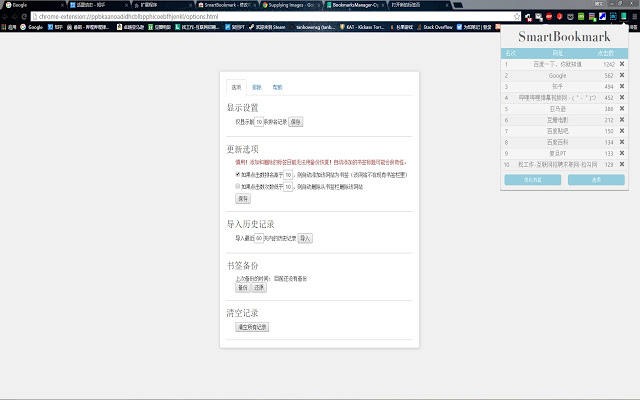
Task: Toggle the auto-add bookmark by rank checkbox
Action: tap(238, 174)
